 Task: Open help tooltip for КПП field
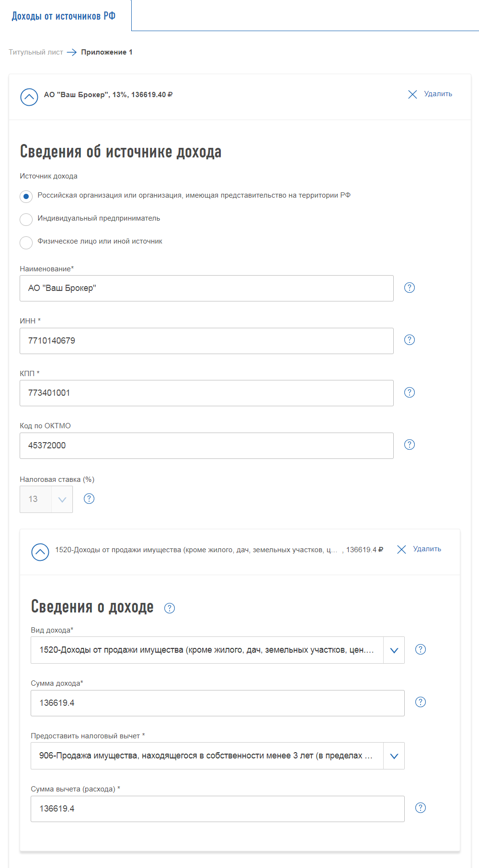click(410, 392)
